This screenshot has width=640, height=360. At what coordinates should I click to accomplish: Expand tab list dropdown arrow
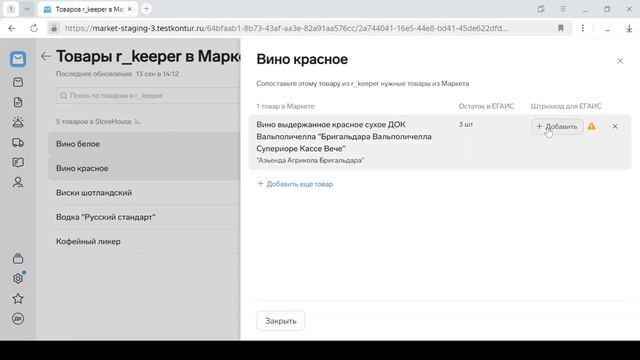(x=27, y=9)
